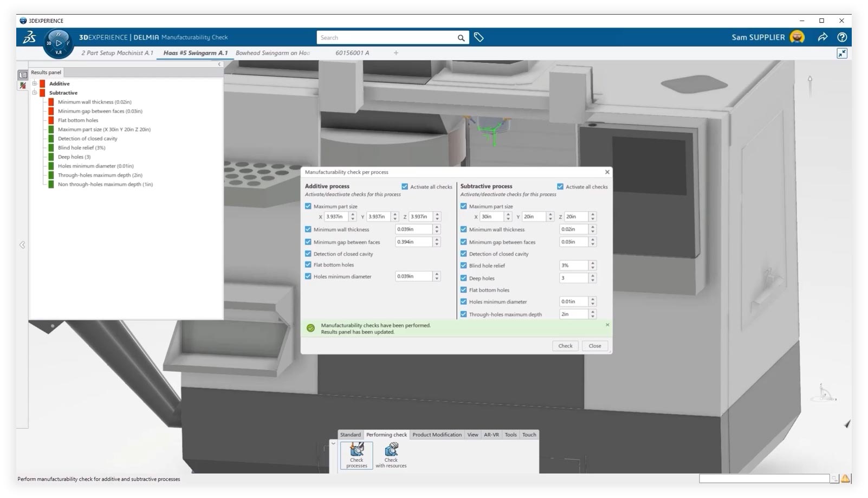Viewport: 868px width, 498px height.
Task: Toggle Subtractive Activate all checks checkbox
Action: pyautogui.click(x=560, y=186)
